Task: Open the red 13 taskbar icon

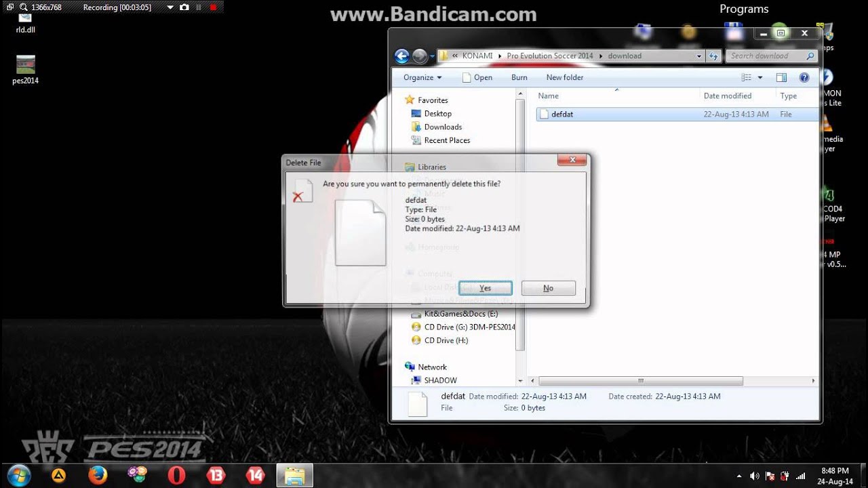Action: (x=216, y=476)
